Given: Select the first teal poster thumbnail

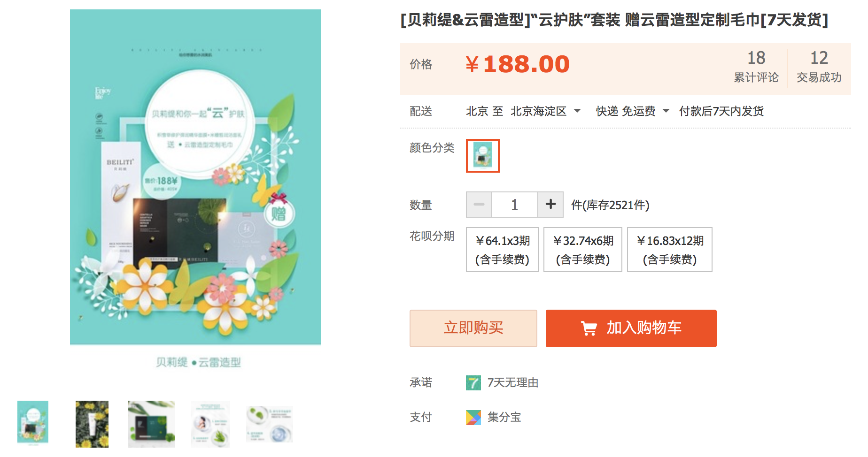Looking at the screenshot, I should 33,422.
